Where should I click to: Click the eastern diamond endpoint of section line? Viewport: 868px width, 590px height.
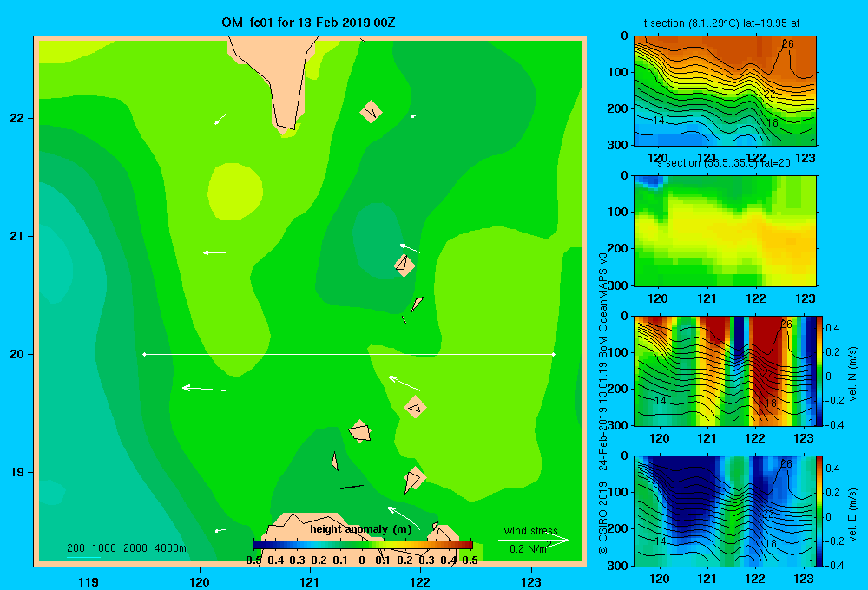tap(554, 354)
